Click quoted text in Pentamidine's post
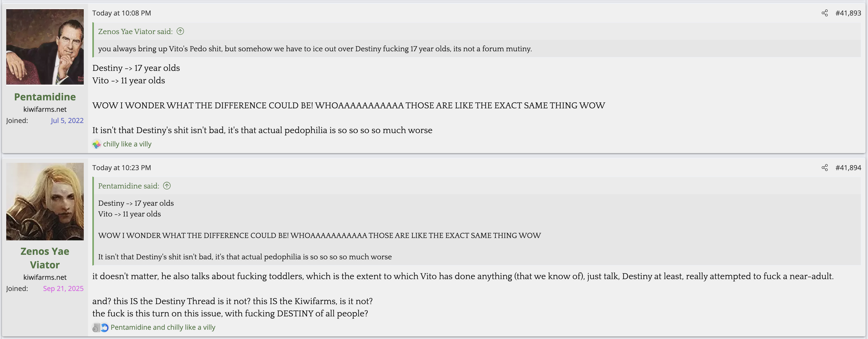The height and width of the screenshot is (339, 868). pos(315,49)
